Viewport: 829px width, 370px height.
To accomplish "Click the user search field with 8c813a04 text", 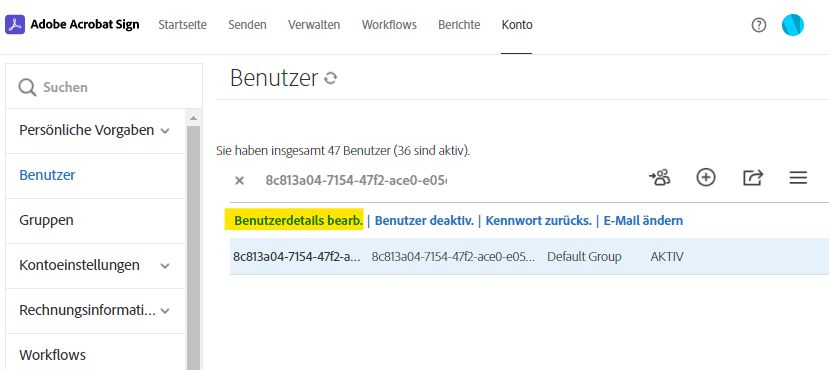I will [x=356, y=181].
